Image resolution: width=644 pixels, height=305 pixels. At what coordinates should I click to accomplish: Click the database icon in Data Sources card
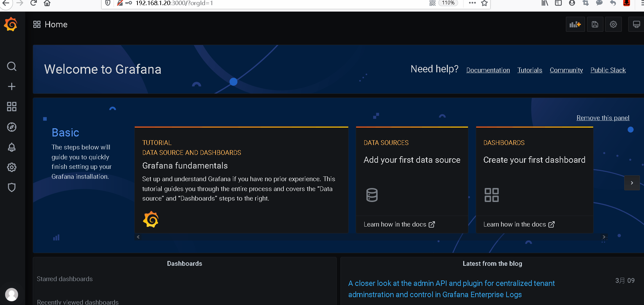coord(372,195)
